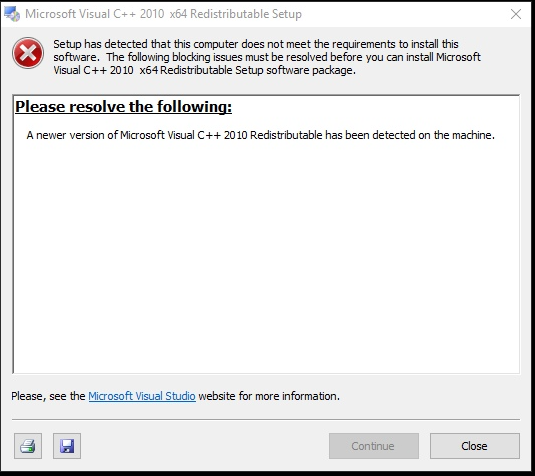Click the printer icon button

pos(28,446)
